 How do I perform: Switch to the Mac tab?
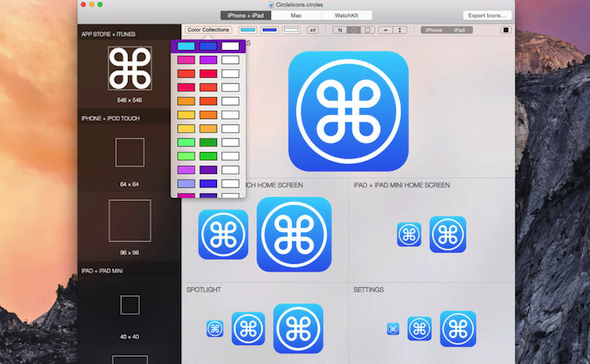click(296, 15)
